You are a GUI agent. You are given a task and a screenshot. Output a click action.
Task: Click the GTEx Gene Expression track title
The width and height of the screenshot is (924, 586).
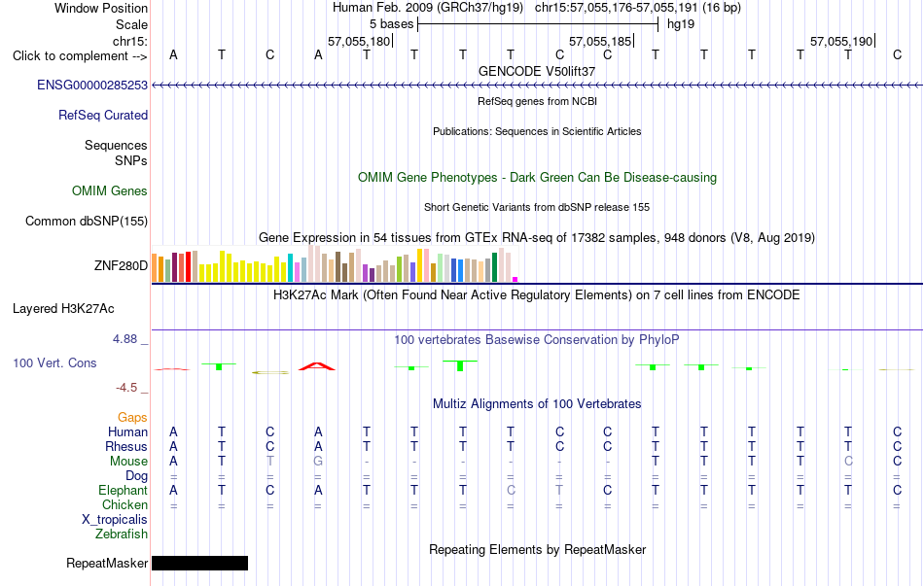[x=537, y=237]
